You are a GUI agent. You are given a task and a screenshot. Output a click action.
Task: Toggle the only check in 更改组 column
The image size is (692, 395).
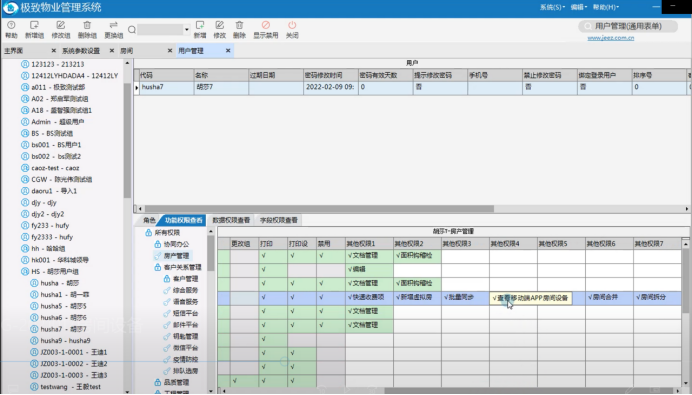tap(235, 380)
